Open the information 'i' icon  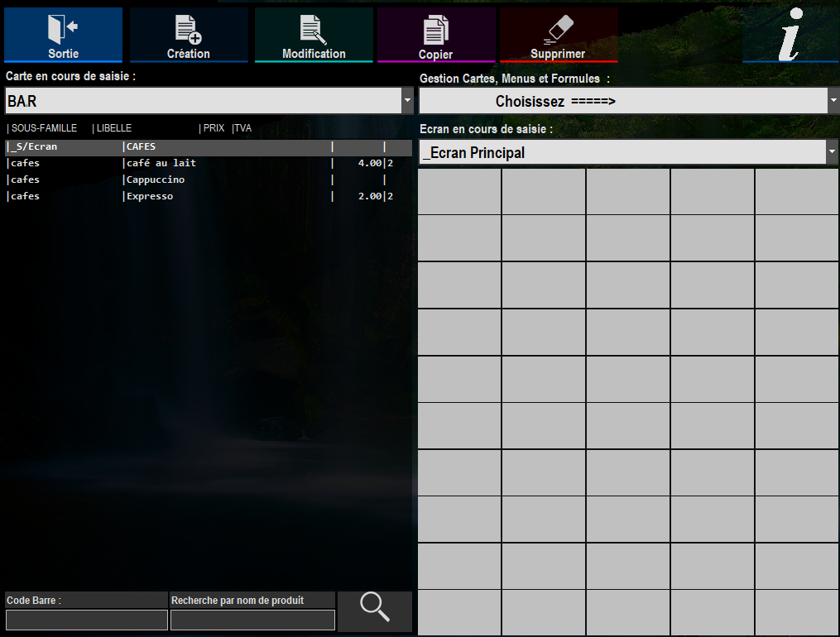coord(790,35)
